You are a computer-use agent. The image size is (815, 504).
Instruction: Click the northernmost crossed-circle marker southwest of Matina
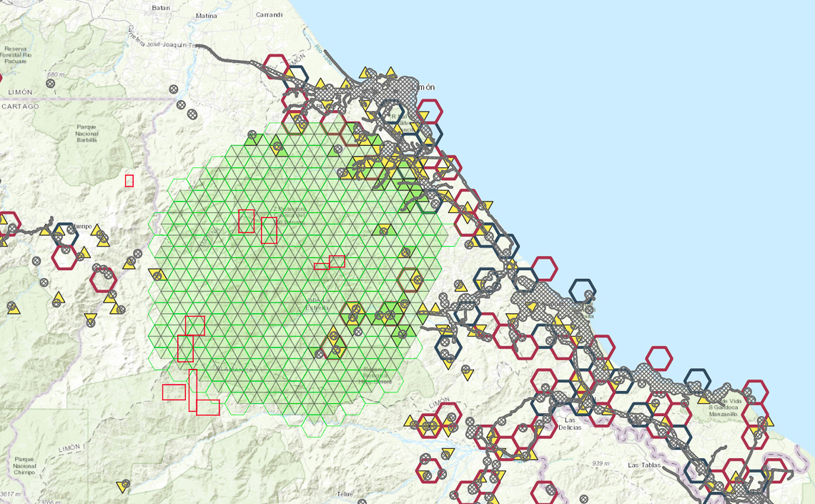[173, 89]
